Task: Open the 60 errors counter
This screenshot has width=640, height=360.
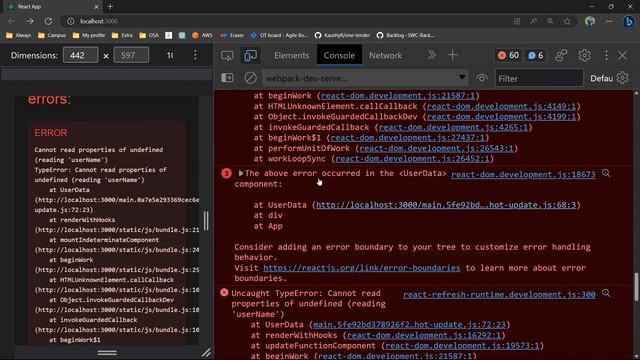Action: click(508, 55)
